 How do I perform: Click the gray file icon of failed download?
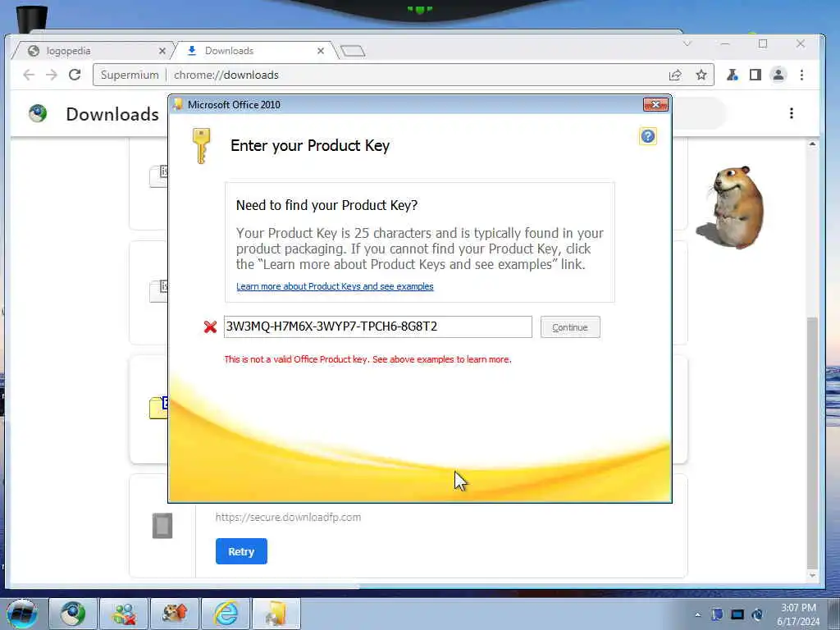162,526
